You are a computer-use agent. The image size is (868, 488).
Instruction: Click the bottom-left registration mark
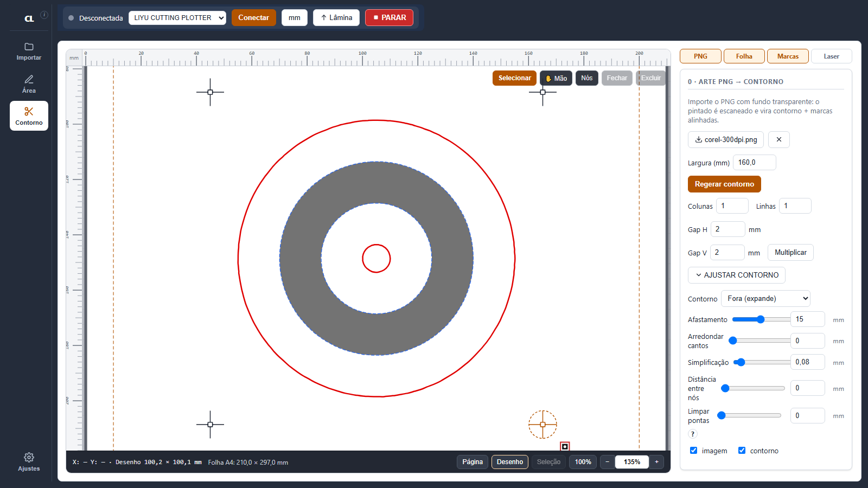coord(210,425)
